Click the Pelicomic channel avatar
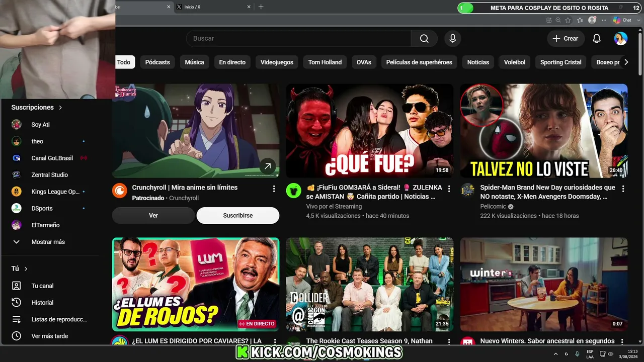 (x=468, y=191)
